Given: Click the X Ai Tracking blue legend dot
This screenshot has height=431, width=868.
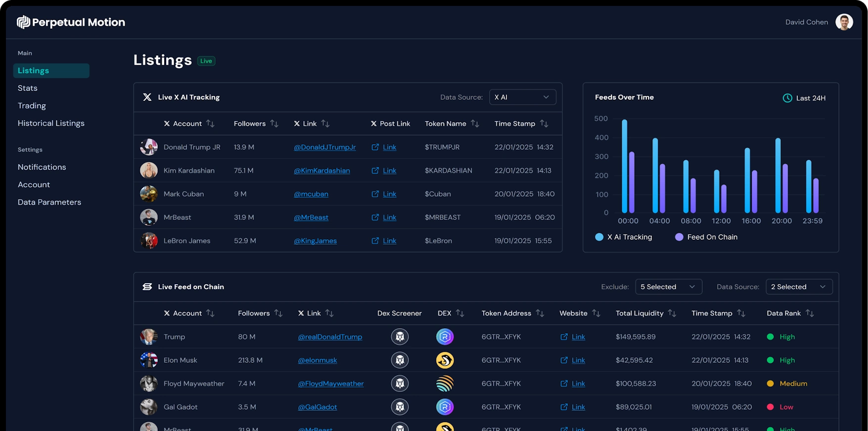Looking at the screenshot, I should [599, 237].
